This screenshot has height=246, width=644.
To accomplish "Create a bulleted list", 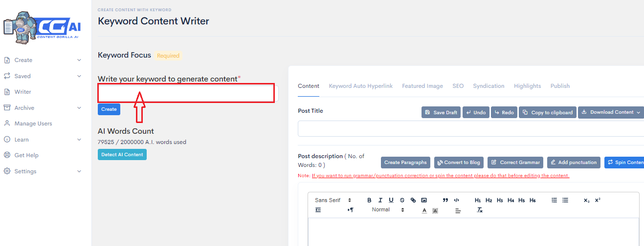I will click(565, 200).
